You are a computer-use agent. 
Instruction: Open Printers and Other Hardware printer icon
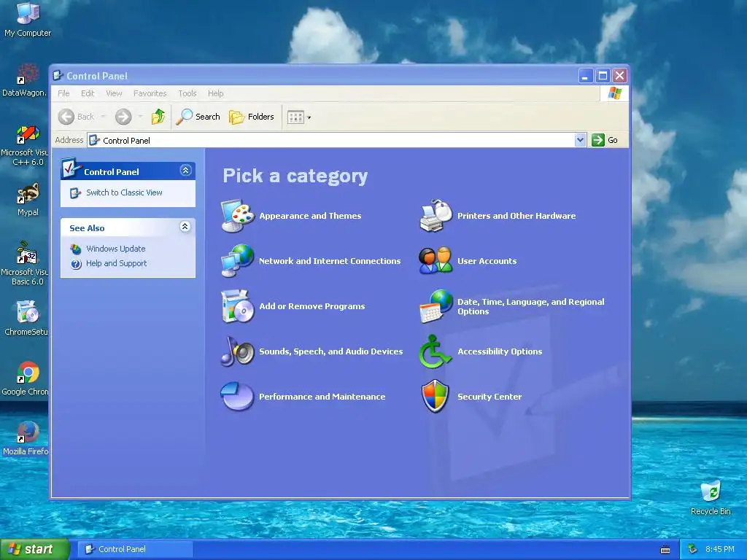[436, 216]
